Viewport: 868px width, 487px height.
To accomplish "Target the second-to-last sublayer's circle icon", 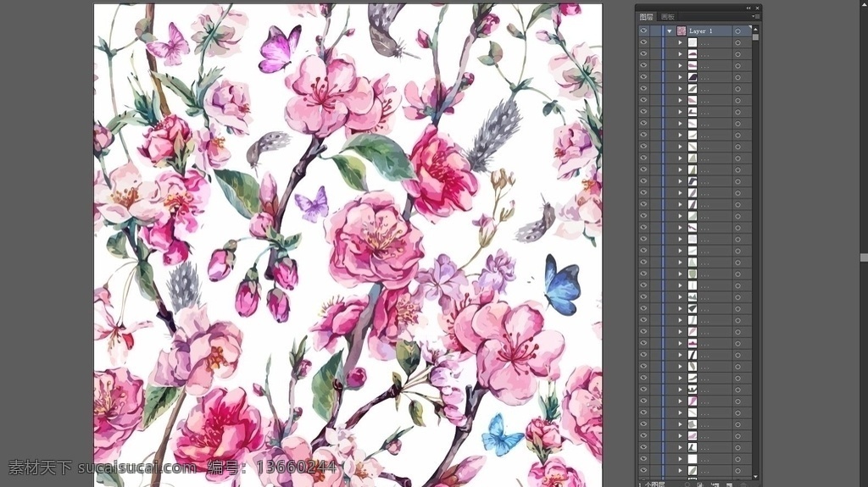I will (738, 459).
